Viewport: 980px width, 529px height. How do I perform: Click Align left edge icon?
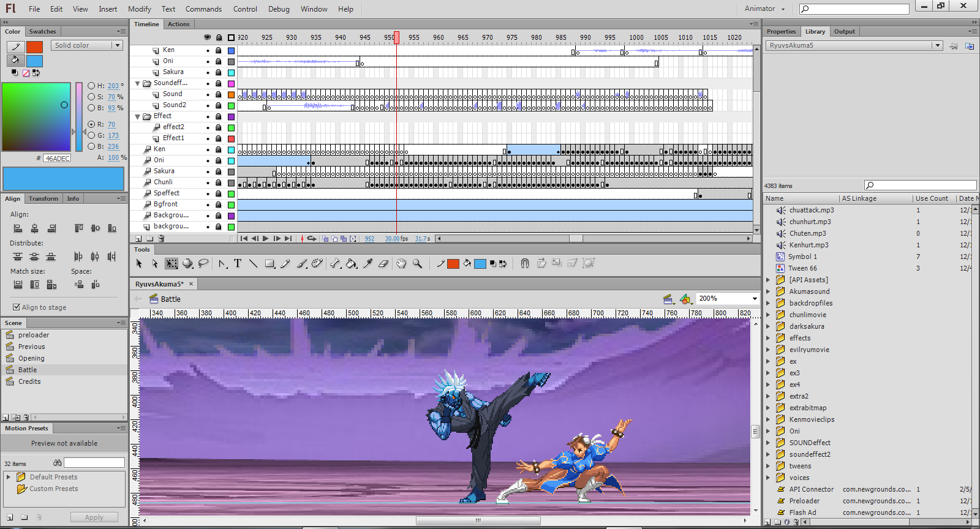[18, 228]
